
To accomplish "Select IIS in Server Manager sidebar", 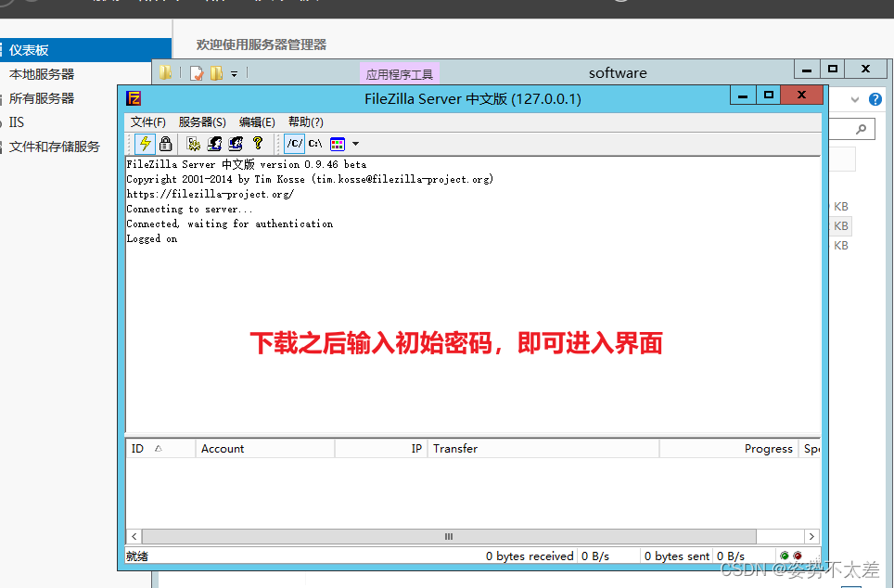I will pos(16,122).
